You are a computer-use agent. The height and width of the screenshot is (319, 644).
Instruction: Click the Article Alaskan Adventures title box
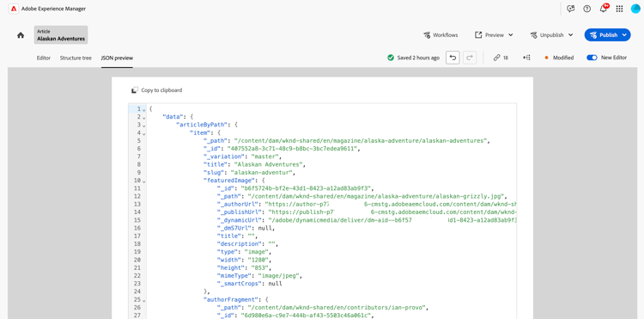(x=61, y=35)
